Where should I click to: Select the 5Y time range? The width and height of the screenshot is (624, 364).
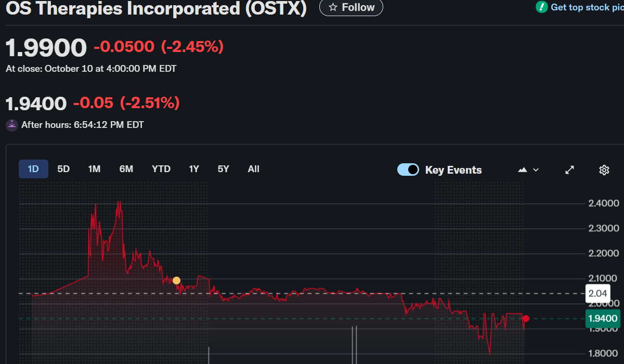click(223, 169)
